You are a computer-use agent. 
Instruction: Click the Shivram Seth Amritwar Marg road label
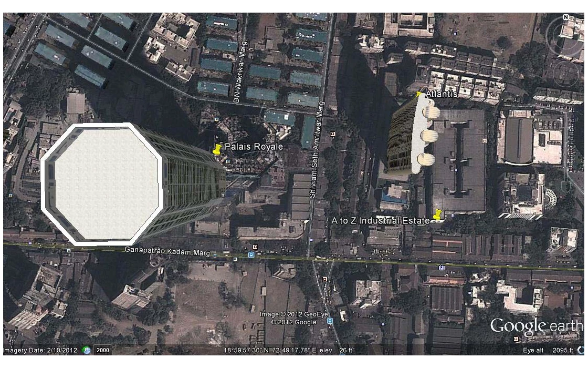pyautogui.click(x=316, y=150)
